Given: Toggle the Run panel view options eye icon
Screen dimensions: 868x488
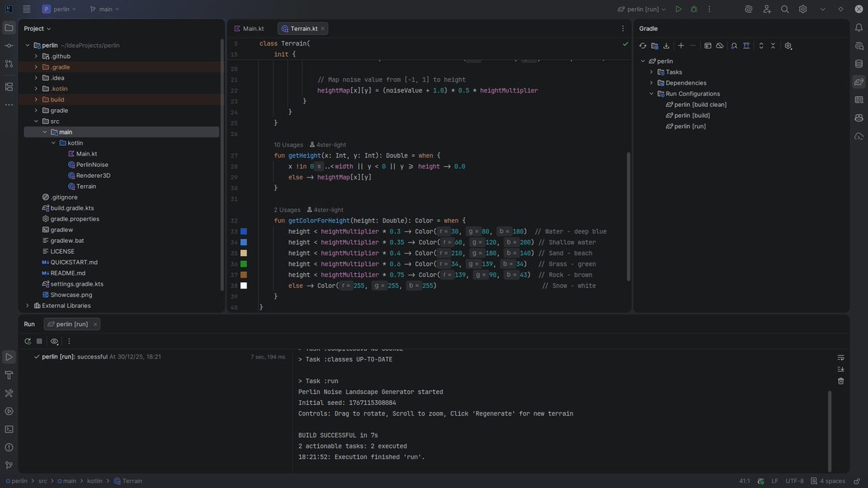Looking at the screenshot, I should coord(54,341).
